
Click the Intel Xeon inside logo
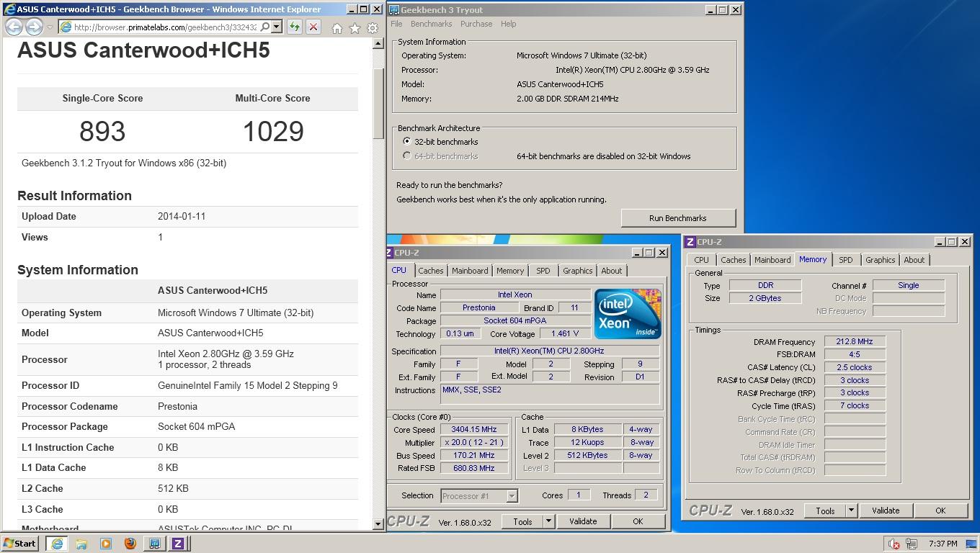pyautogui.click(x=627, y=313)
